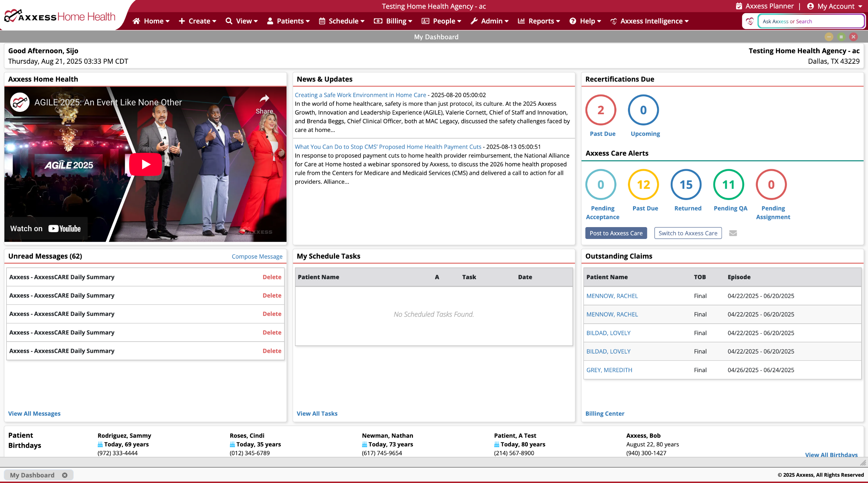Open the GREY, MEREDITH claim
Viewport: 868px width, 483px height.
point(609,370)
